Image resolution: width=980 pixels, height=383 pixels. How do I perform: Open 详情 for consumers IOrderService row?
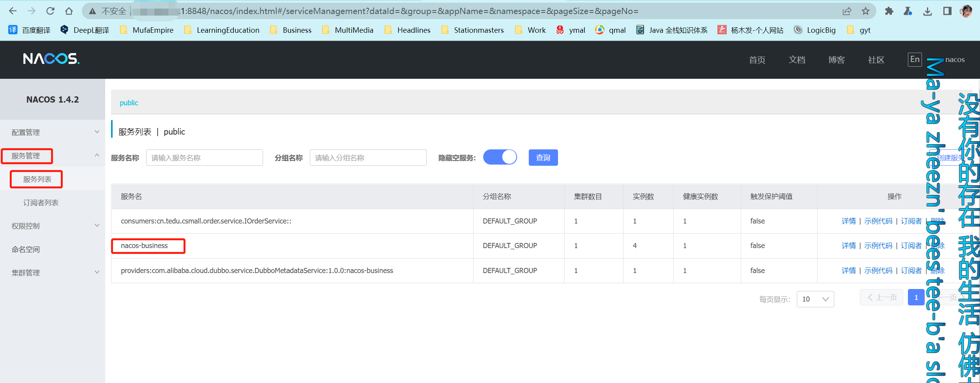coord(849,221)
